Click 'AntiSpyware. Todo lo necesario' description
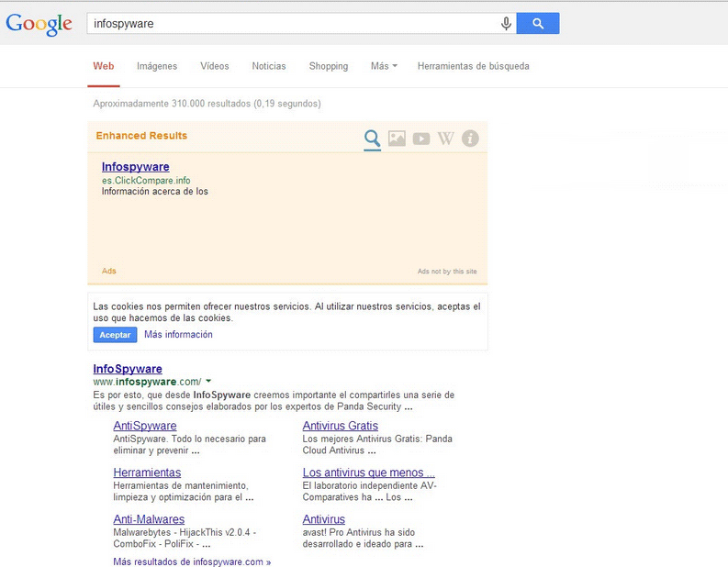This screenshot has width=728, height=567. 189,444
